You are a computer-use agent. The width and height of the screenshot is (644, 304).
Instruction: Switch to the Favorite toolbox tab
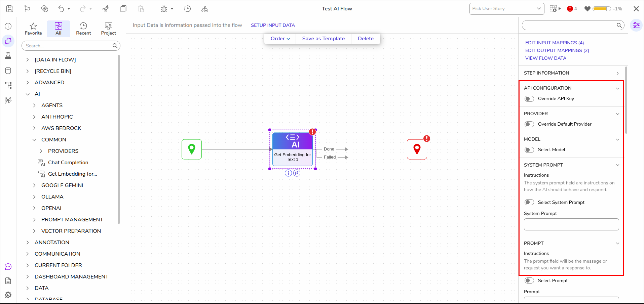pyautogui.click(x=33, y=29)
